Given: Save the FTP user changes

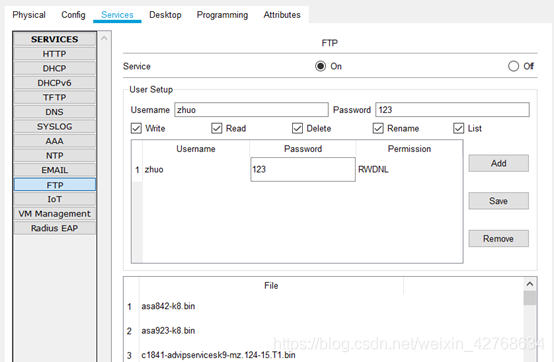Looking at the screenshot, I should pyautogui.click(x=499, y=201).
